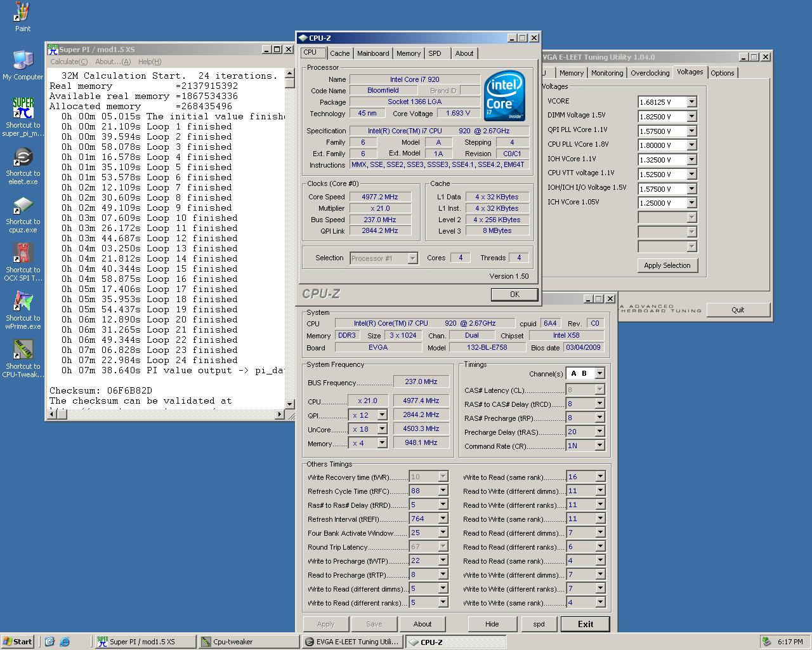
Task: Switch to Super PI taskbar button
Action: coord(146,642)
